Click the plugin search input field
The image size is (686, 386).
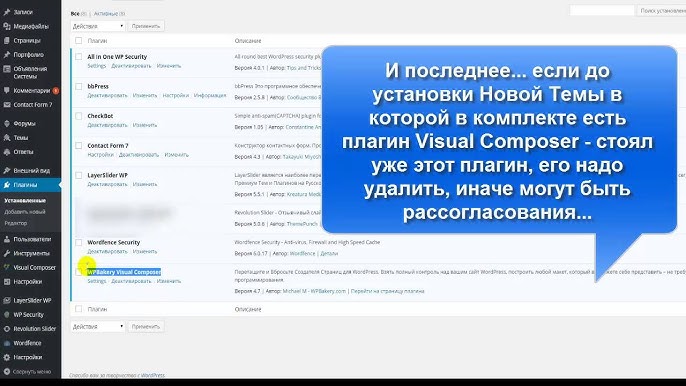click(602, 11)
